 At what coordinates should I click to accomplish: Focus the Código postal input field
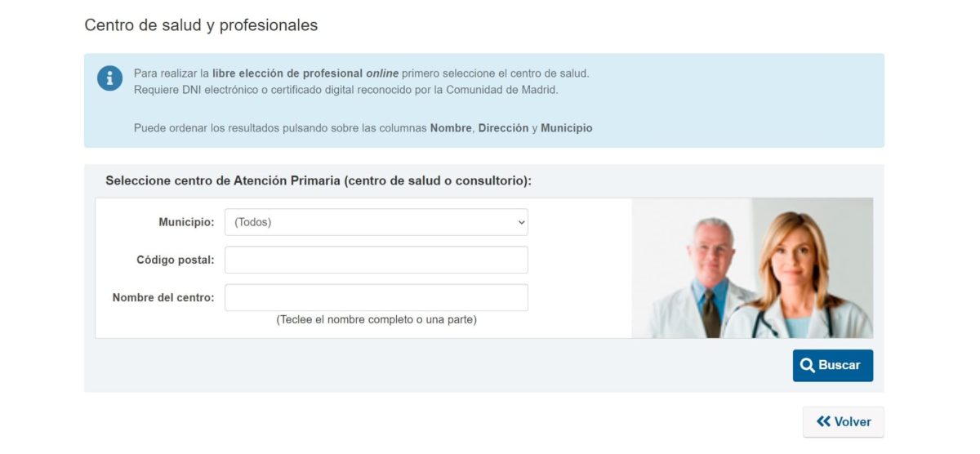coord(376,260)
